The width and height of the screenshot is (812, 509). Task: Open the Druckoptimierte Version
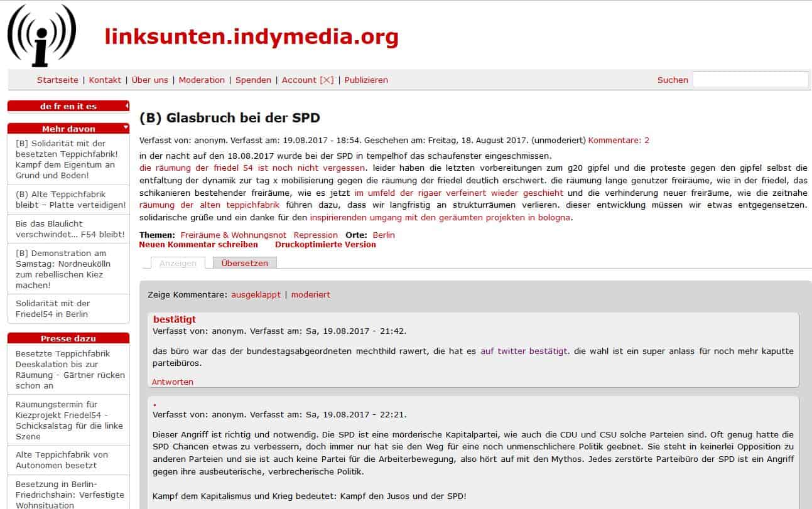325,245
